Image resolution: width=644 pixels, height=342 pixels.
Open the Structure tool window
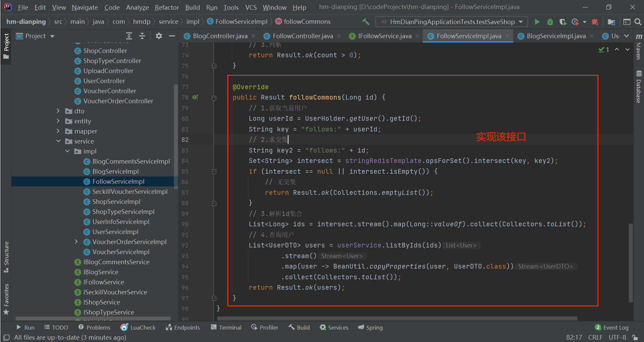tap(6, 257)
